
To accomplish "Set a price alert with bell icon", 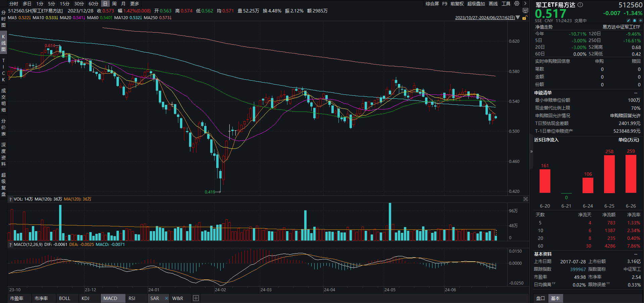I will tap(634, 20).
